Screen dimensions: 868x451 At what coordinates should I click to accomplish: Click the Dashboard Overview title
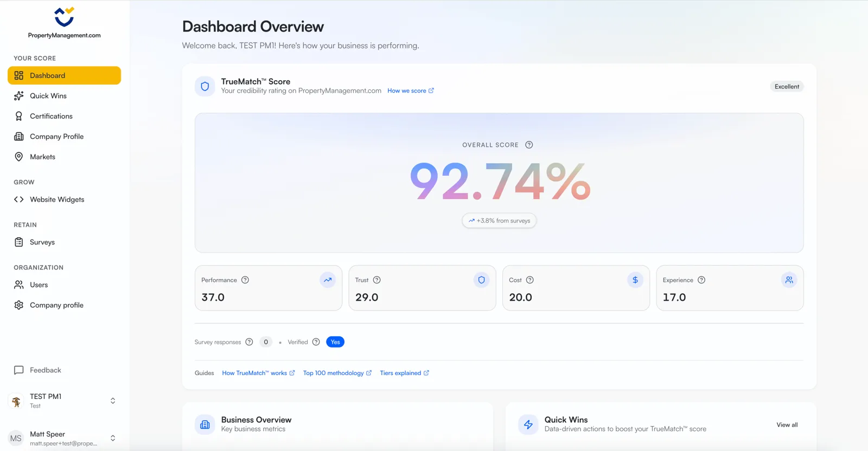pyautogui.click(x=253, y=27)
